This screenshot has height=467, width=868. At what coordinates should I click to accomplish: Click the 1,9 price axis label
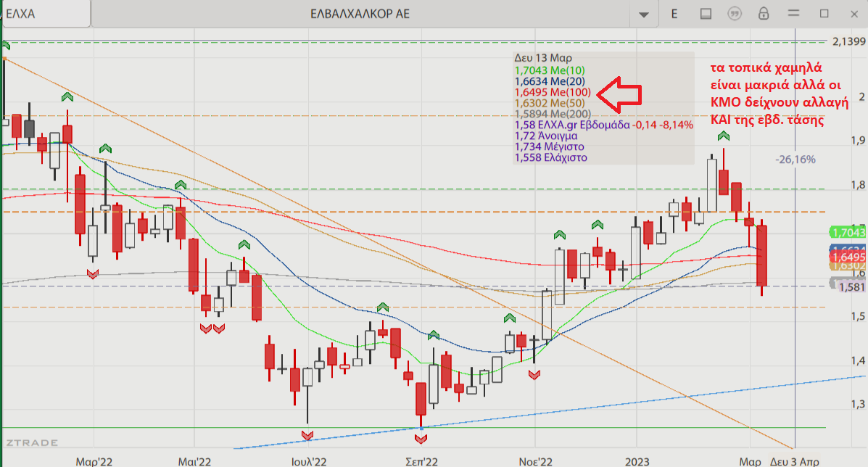pos(858,141)
